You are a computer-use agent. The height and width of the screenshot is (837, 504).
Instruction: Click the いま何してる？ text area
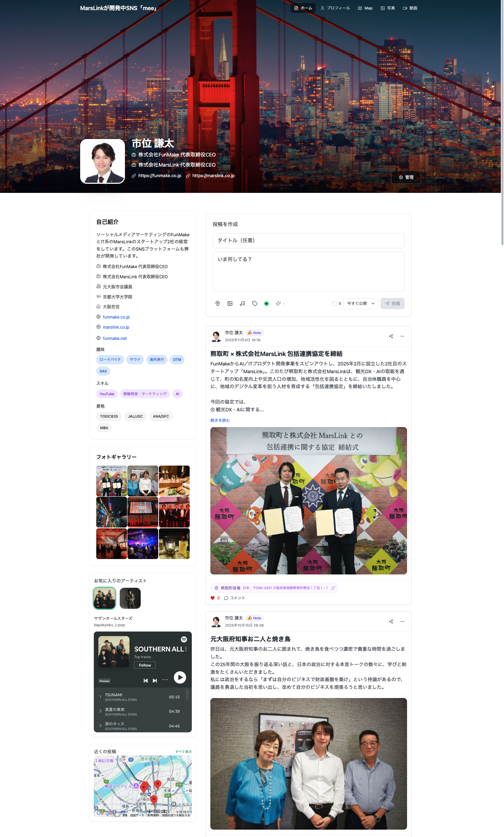click(308, 272)
